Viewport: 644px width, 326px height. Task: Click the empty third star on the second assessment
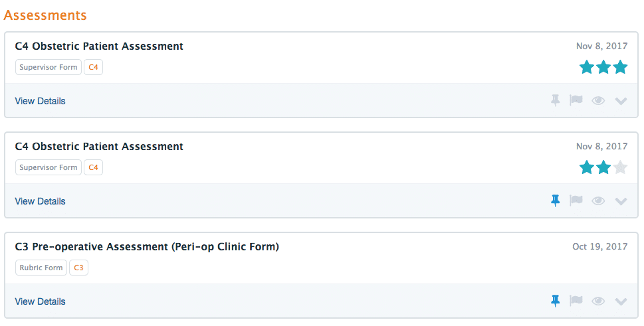click(620, 167)
